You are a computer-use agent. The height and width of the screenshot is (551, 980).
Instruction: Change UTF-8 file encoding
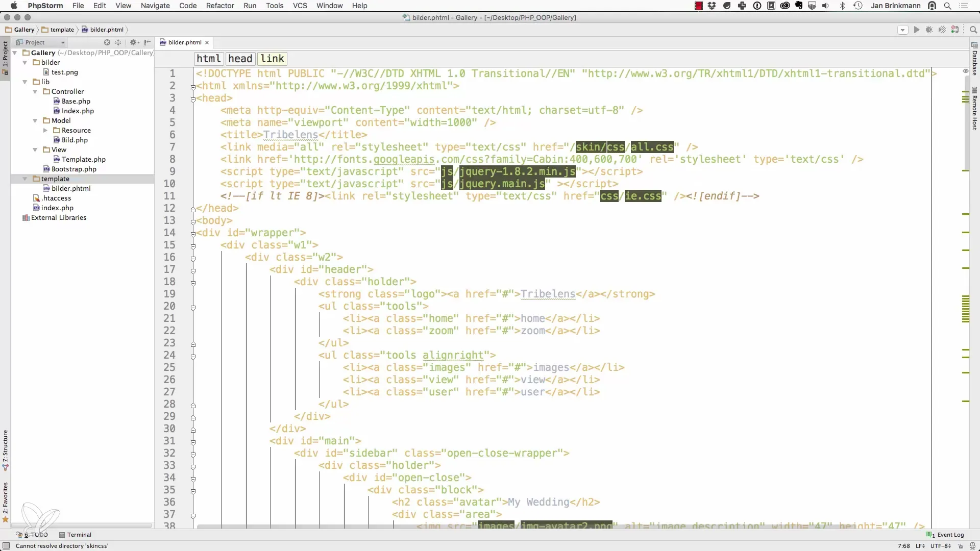tap(940, 546)
